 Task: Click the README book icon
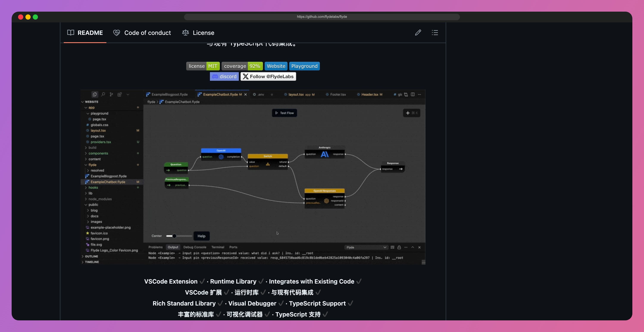pyautogui.click(x=70, y=33)
